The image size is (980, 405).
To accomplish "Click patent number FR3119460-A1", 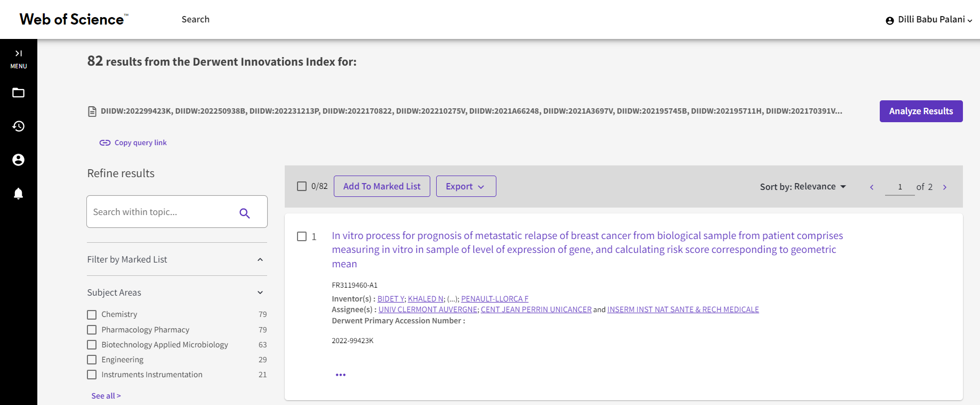I will coord(355,285).
